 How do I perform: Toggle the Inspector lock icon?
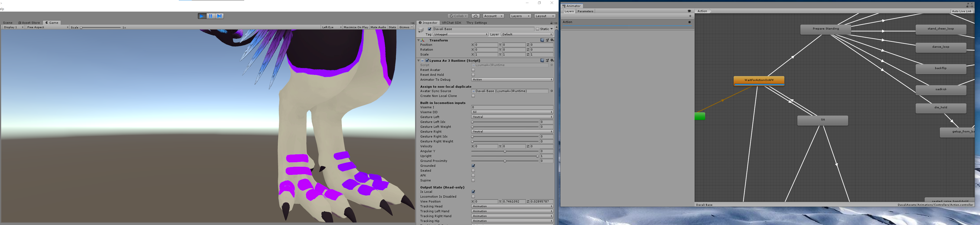coord(551,23)
